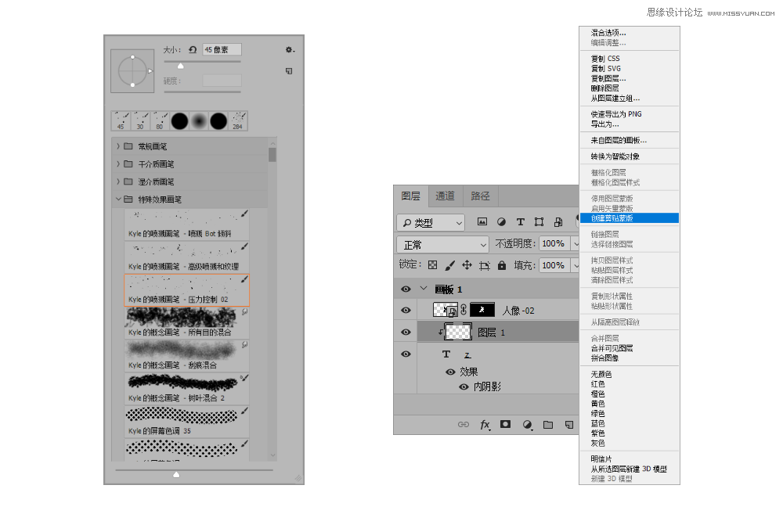The image size is (783, 532).
Task: Collapse the 特殊效果画笔 brush group
Action: pyautogui.click(x=118, y=198)
